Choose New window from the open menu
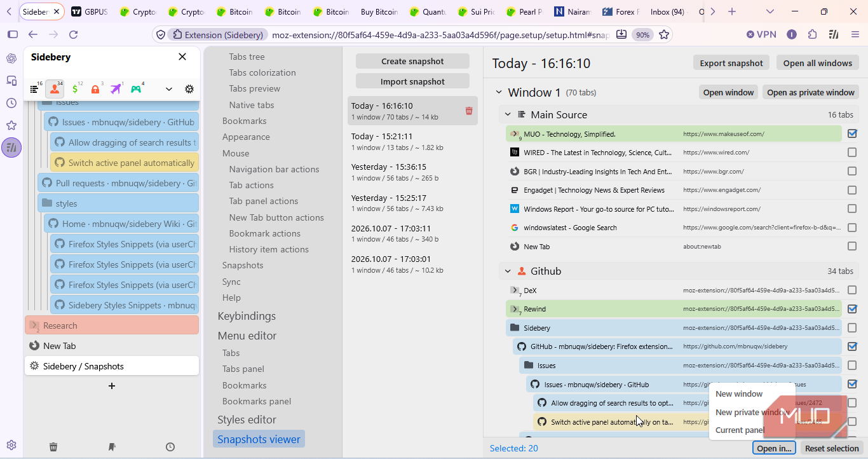Viewport: 868px width, 459px height. click(x=739, y=394)
